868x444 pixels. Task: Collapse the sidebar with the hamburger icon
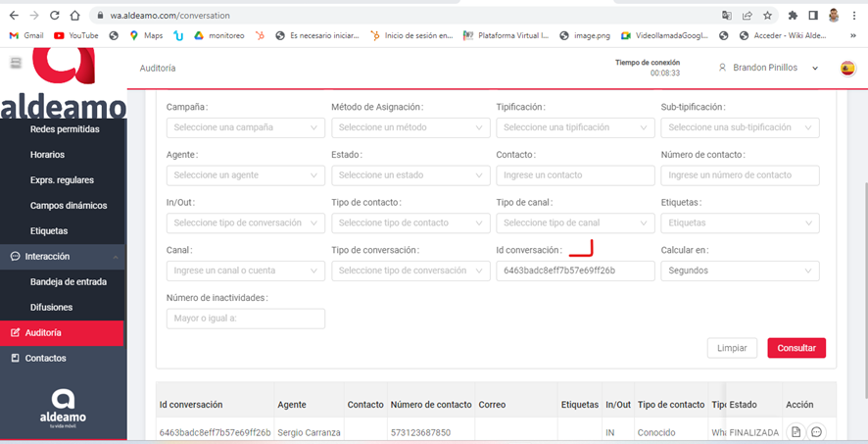click(16, 63)
